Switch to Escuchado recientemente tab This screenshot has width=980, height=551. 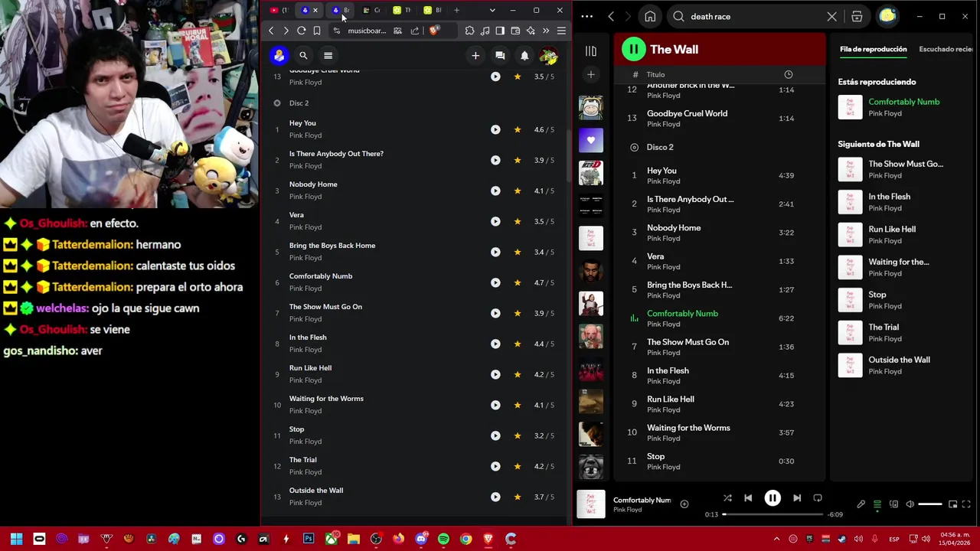(x=946, y=49)
